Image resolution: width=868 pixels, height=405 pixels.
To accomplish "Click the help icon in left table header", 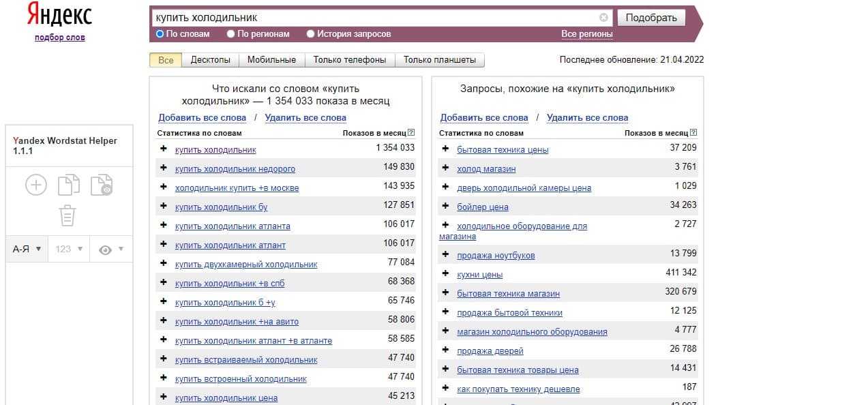I will 411,133.
